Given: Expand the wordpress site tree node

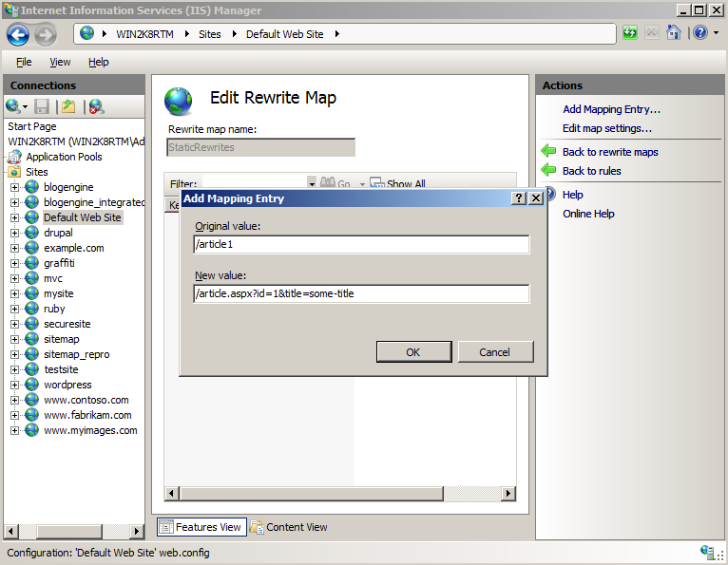Looking at the screenshot, I should pos(15,385).
